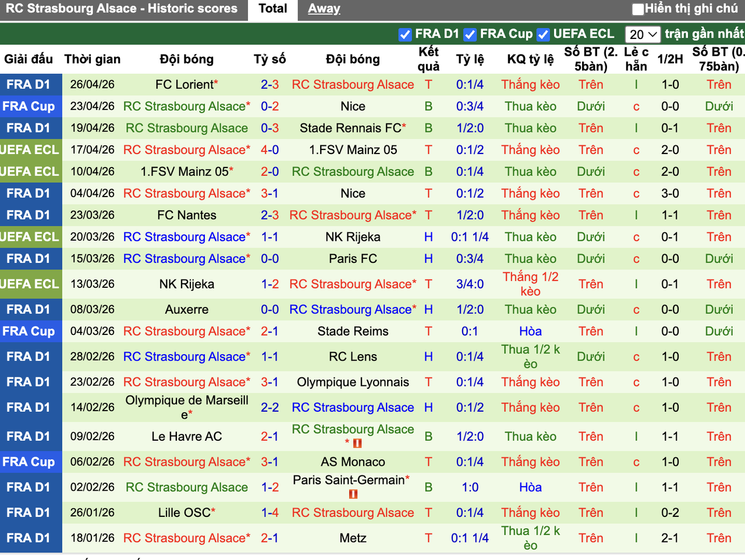Click date 04/03/26 in Stade Reims row
745x560 pixels.
(x=93, y=331)
